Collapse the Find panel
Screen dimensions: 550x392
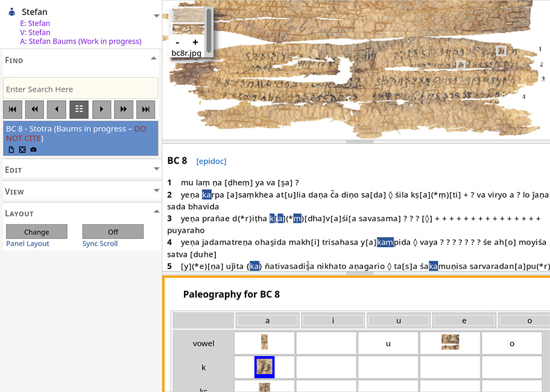point(153,59)
